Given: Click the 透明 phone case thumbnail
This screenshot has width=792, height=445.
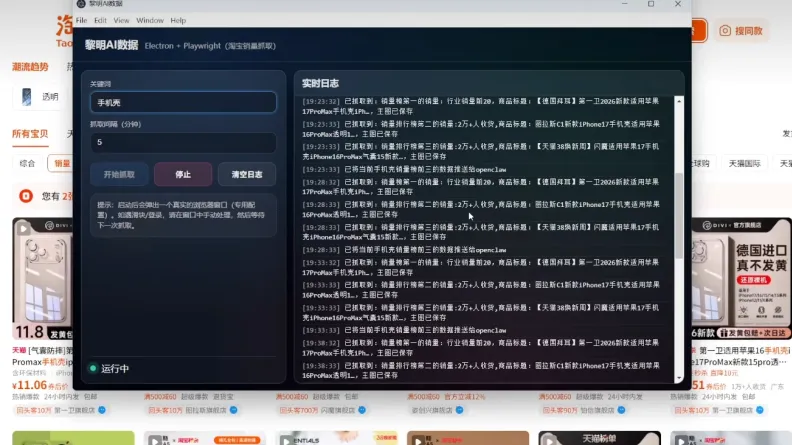Looking at the screenshot, I should click(26, 96).
